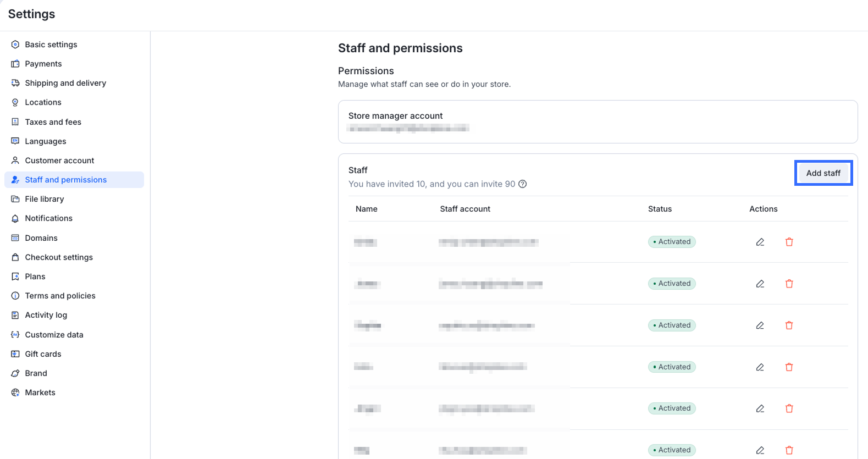This screenshot has height=459, width=868.
Task: Open the Markets settings section
Action: (40, 392)
